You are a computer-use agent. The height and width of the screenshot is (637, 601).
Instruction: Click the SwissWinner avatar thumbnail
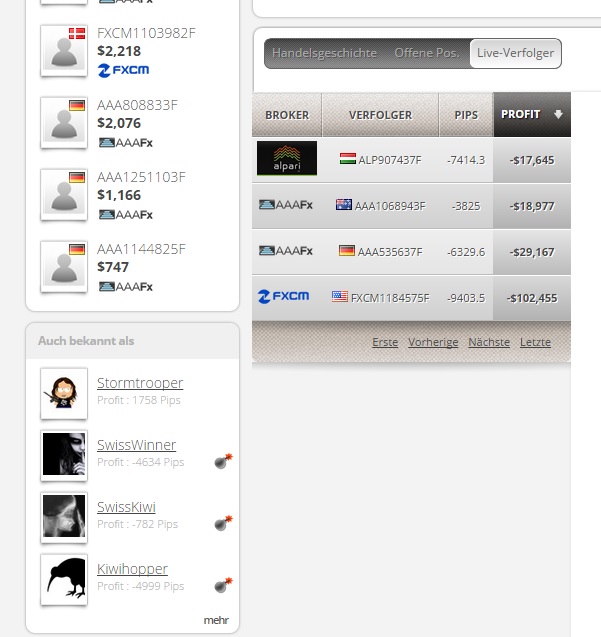point(64,455)
